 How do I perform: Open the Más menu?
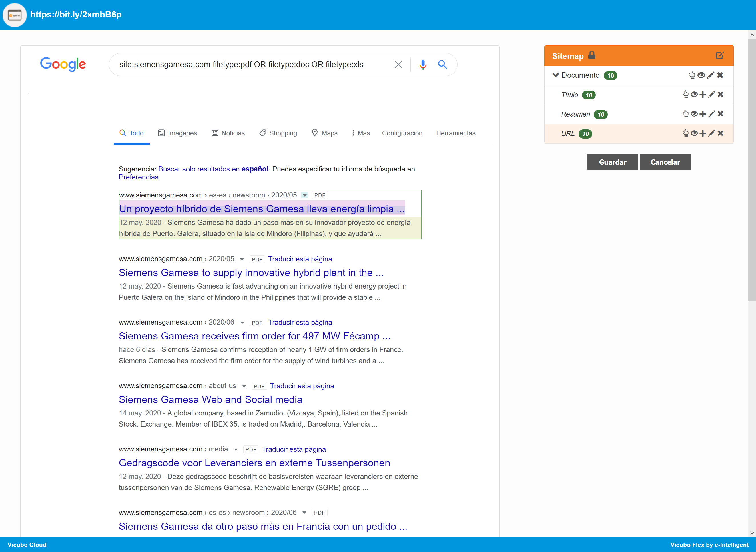point(361,133)
